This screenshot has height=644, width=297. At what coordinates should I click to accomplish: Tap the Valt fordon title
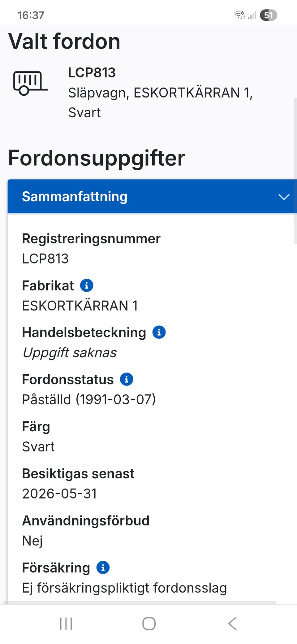(x=64, y=41)
